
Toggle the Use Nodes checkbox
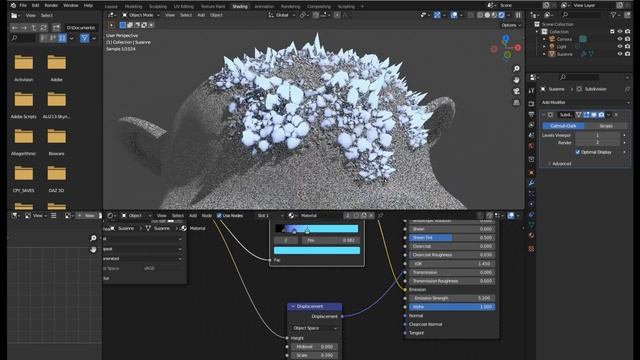tap(219, 216)
